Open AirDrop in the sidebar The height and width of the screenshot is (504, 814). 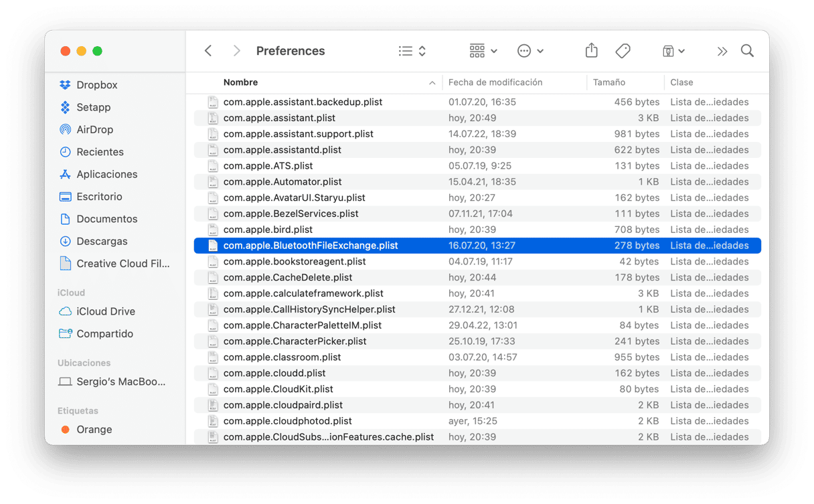(x=94, y=130)
